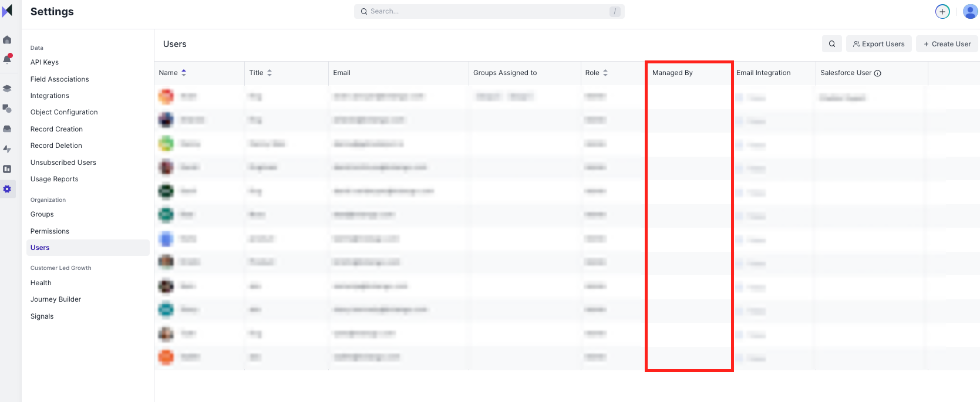Open Permissions in the Organization section
Screen dimensions: 980x402
50,231
